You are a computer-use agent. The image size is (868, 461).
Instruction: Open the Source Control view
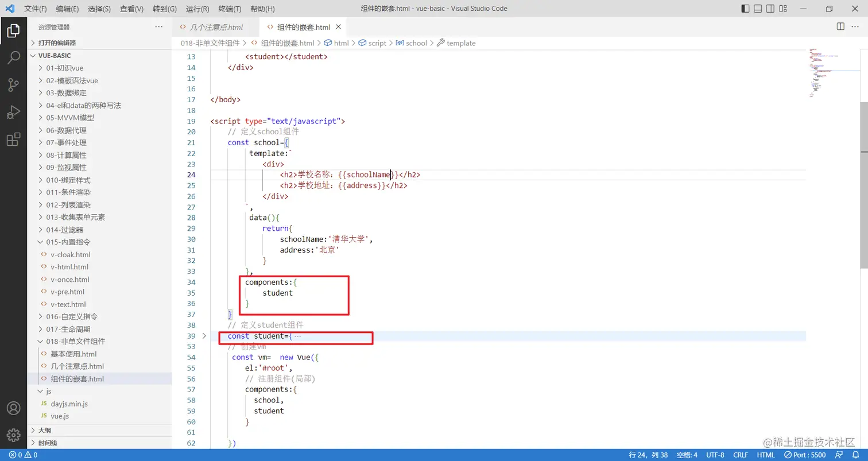point(13,85)
